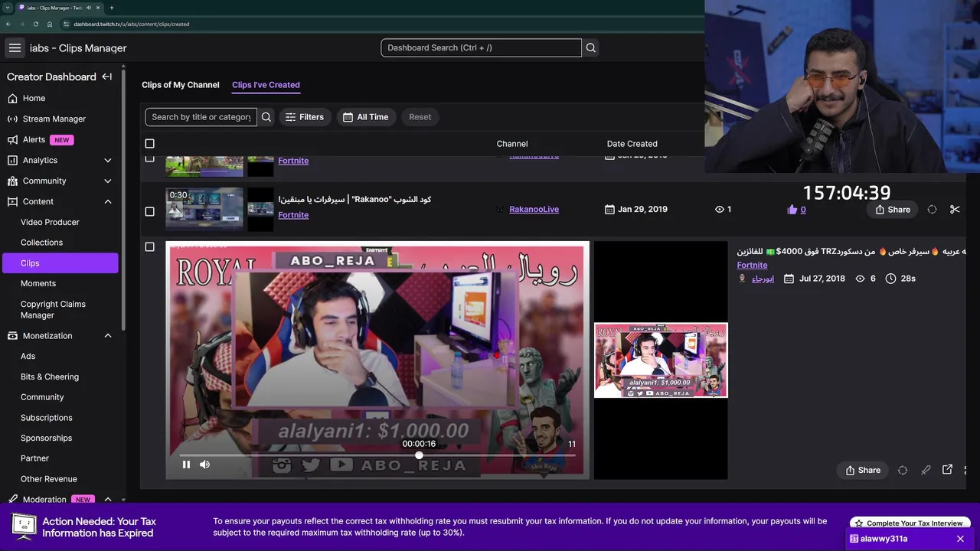Open Fortnite link in expanded clip details
Image resolution: width=980 pixels, height=551 pixels.
pyautogui.click(x=752, y=265)
